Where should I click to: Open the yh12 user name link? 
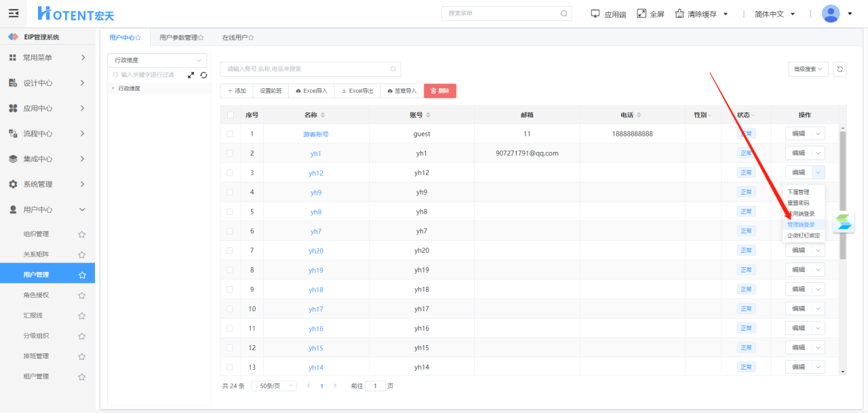pyautogui.click(x=316, y=174)
